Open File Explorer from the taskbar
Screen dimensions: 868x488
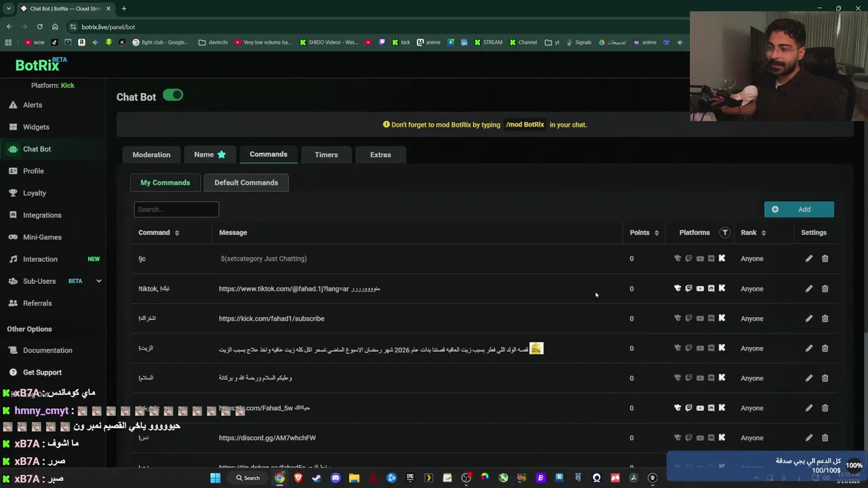354,478
